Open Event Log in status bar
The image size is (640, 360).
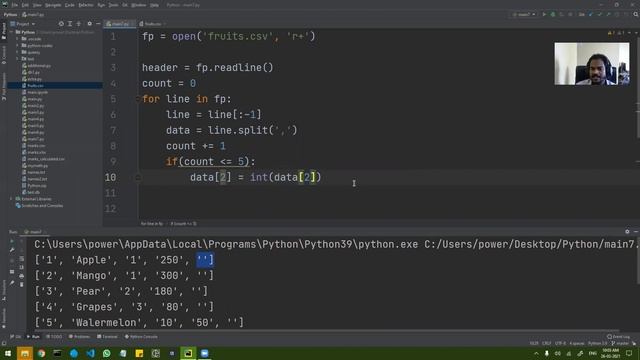point(618,337)
